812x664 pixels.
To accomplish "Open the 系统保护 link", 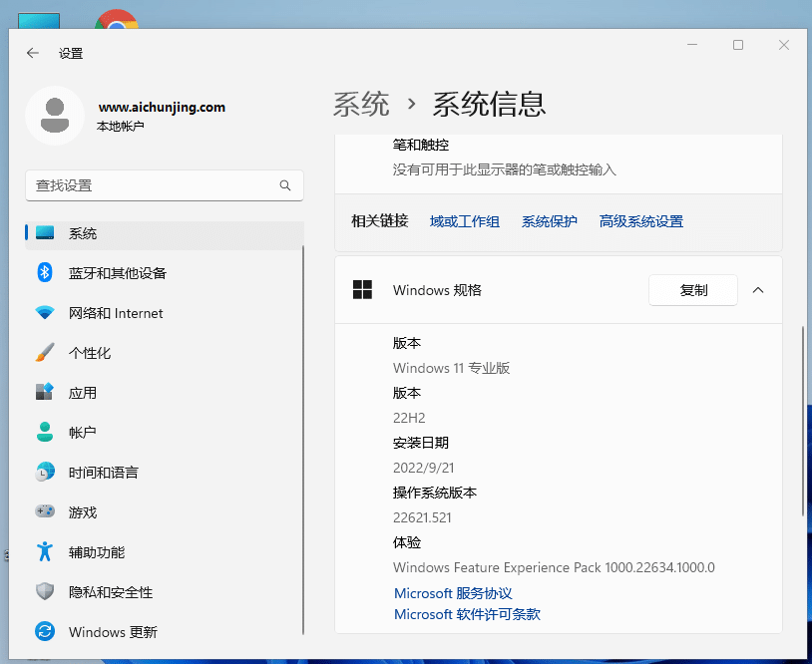I will click(x=549, y=221).
